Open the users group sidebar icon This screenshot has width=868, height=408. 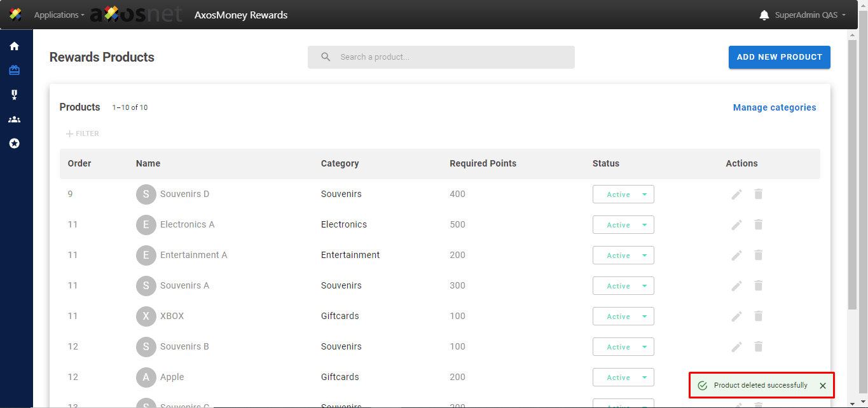click(x=14, y=119)
